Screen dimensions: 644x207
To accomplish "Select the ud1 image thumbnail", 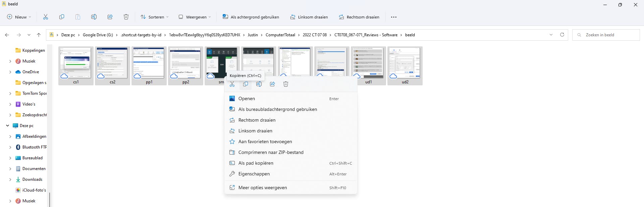I will coord(368,66).
